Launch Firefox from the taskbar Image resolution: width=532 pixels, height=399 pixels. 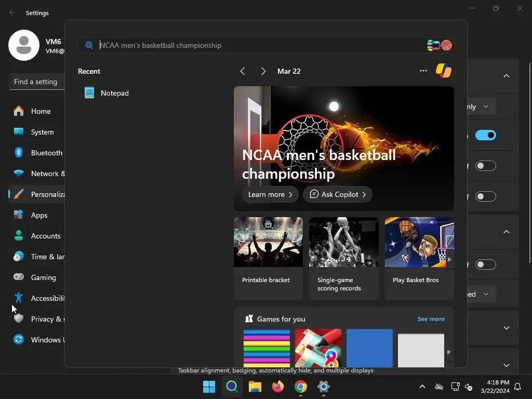(x=278, y=387)
